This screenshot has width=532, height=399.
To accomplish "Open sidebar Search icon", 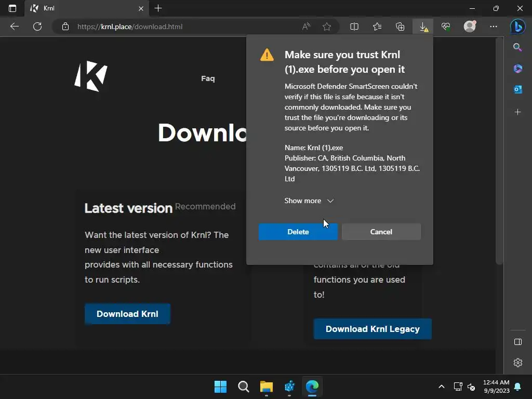I will (518, 47).
